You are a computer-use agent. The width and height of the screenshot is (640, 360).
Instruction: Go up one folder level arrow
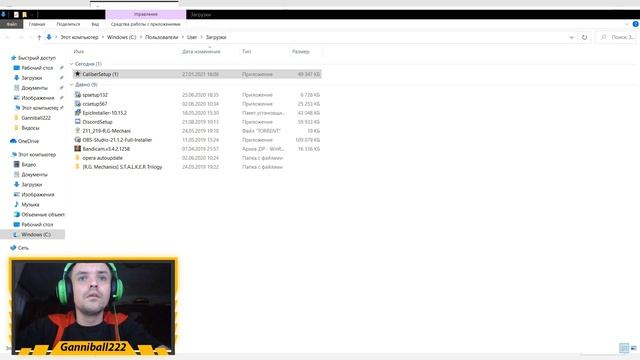pos(39,38)
